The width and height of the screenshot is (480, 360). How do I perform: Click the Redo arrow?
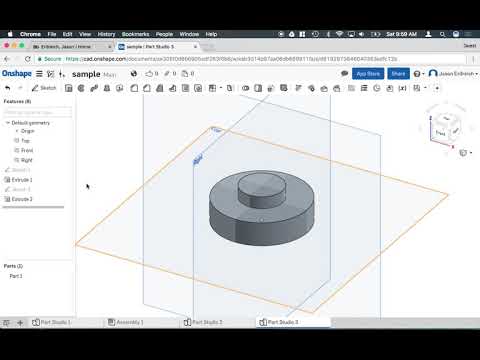coord(20,88)
